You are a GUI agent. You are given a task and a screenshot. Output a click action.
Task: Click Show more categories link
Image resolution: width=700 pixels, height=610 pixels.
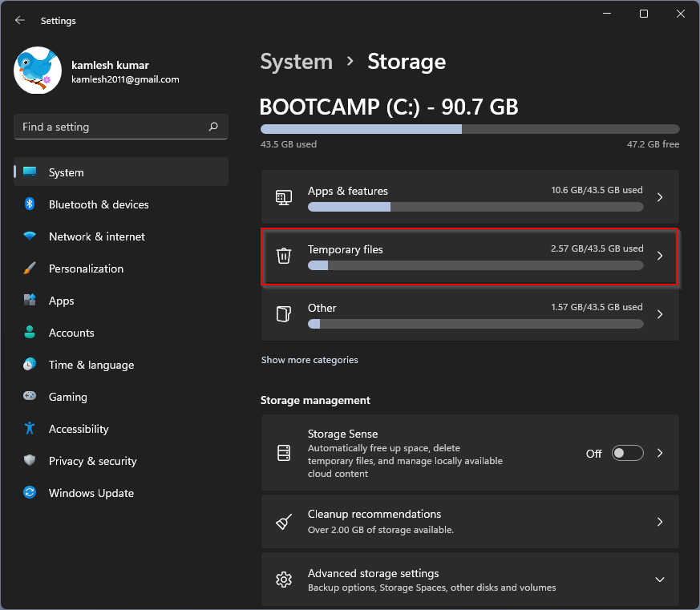[310, 360]
